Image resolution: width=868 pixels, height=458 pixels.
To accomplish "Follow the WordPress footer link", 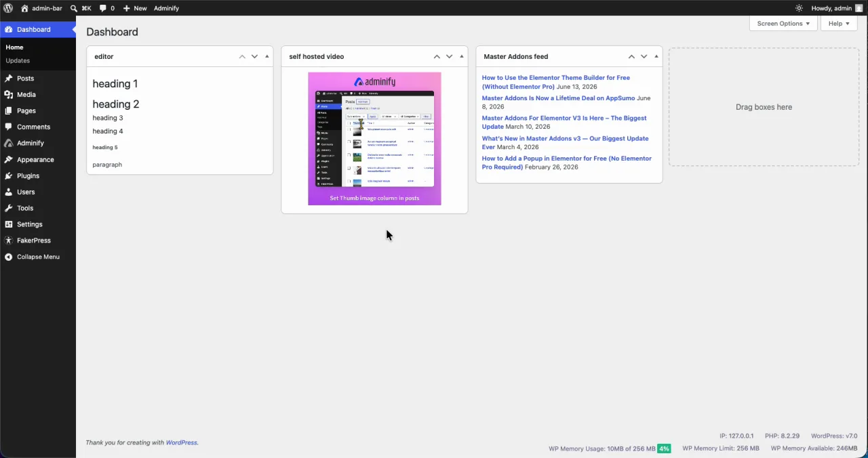I will 181,442.
